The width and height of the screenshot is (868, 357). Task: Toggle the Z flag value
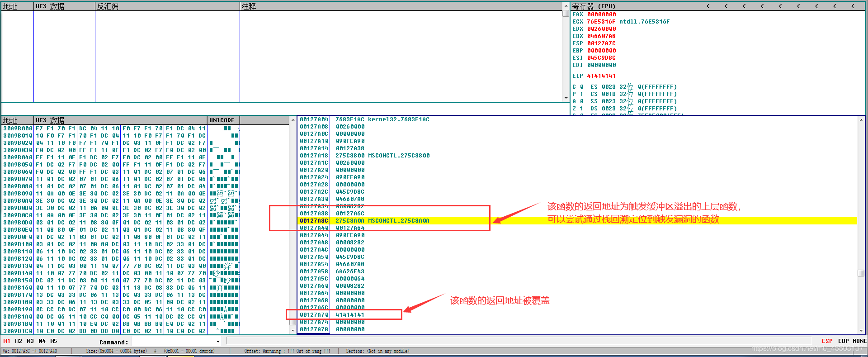pos(582,109)
